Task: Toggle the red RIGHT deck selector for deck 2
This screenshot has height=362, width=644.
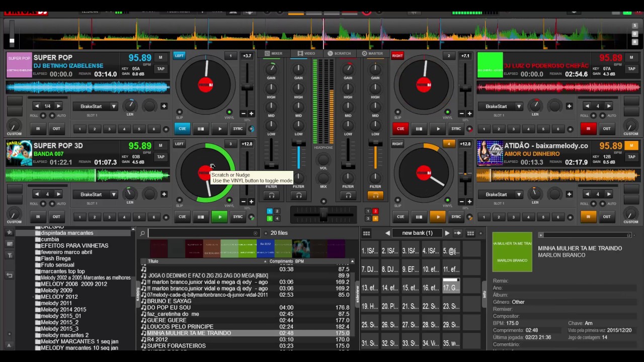Action: pyautogui.click(x=397, y=56)
